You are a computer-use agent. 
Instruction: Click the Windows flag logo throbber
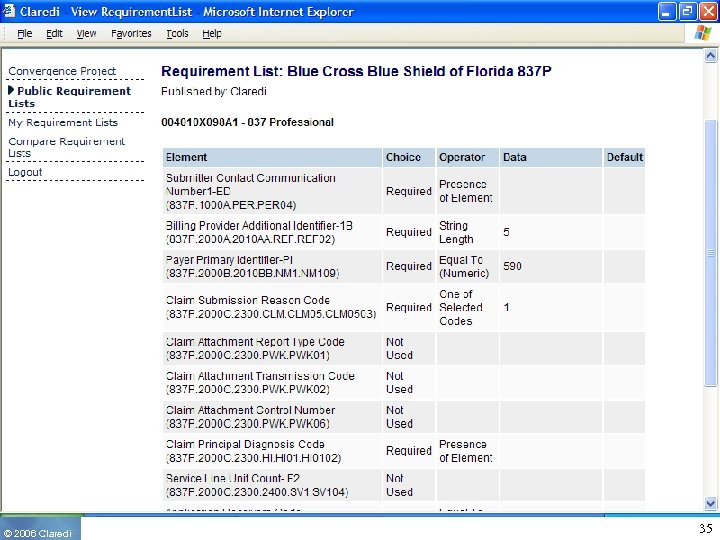(703, 33)
